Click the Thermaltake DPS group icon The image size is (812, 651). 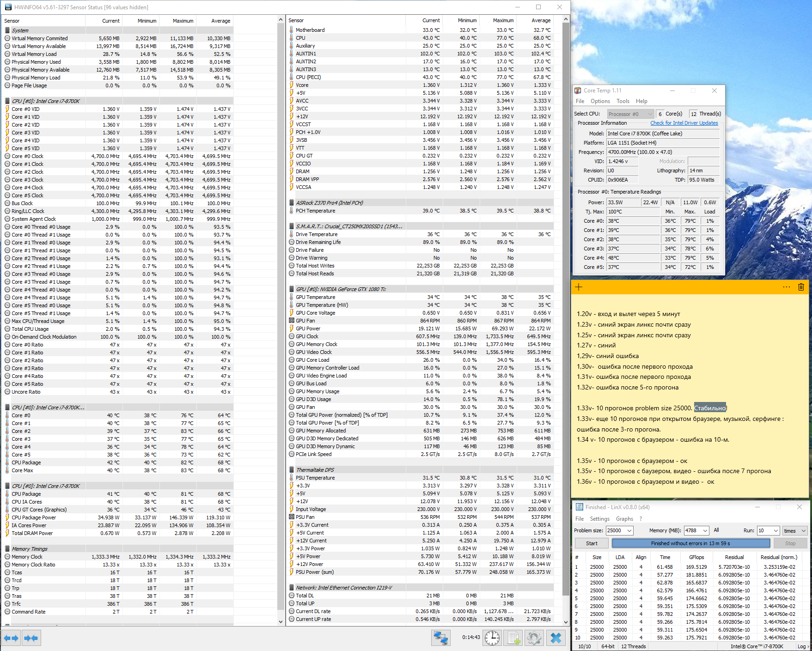[292, 470]
